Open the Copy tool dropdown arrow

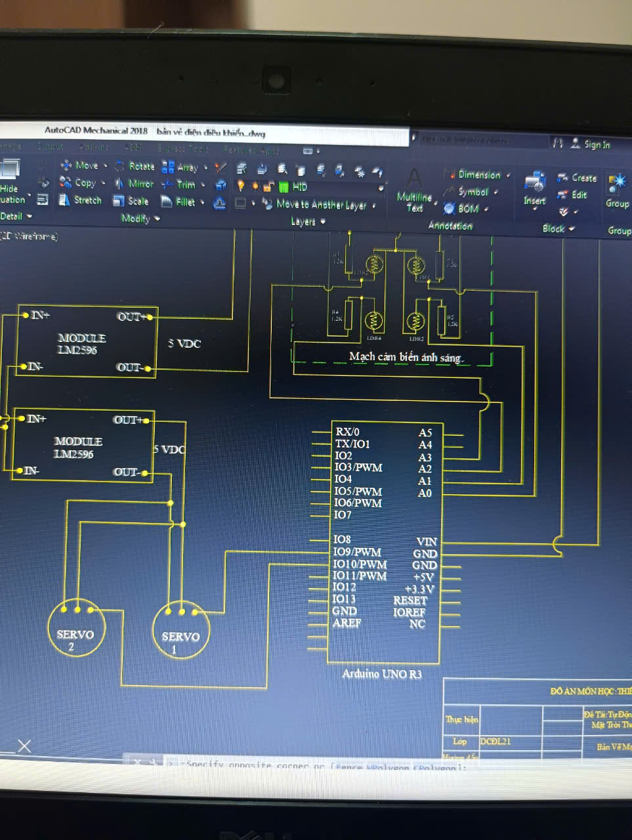[103, 183]
